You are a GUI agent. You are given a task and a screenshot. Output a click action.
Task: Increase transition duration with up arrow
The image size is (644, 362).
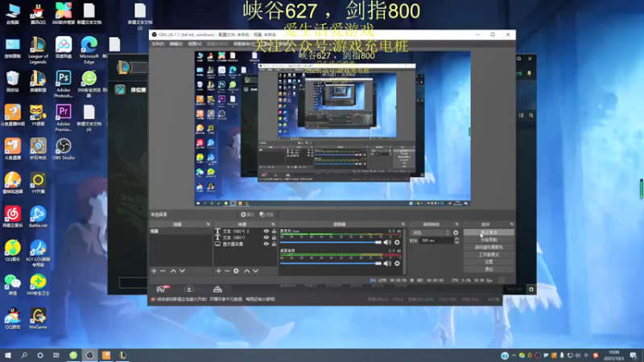click(x=456, y=239)
